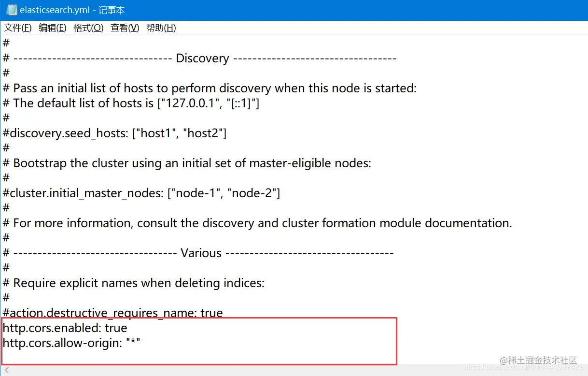Open the 查看(V) menu

(125, 28)
